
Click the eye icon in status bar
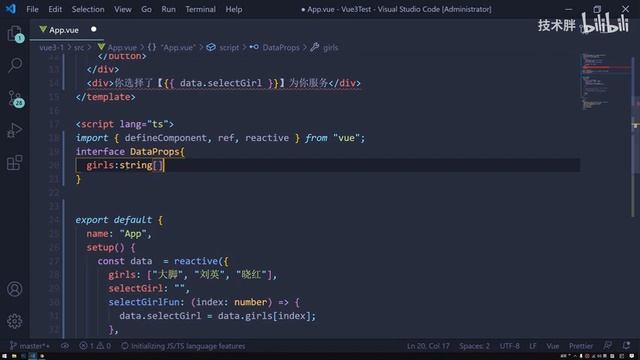(65, 346)
